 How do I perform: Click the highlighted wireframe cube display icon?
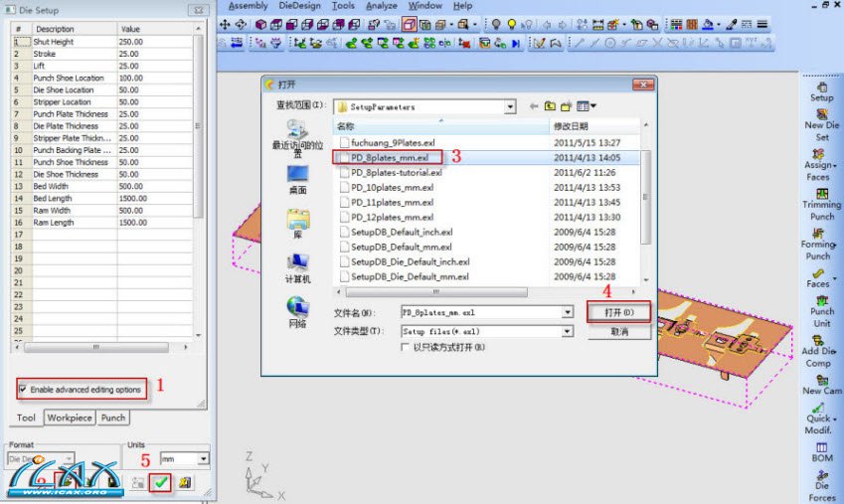pyautogui.click(x=410, y=24)
